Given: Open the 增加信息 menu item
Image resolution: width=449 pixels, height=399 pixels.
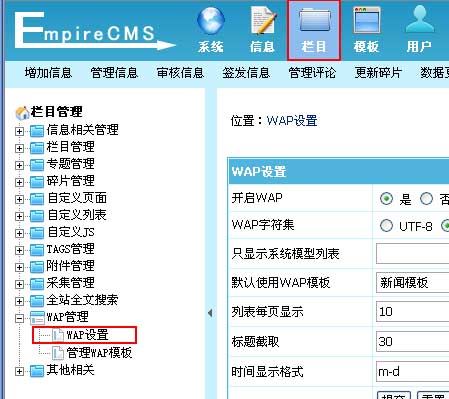Looking at the screenshot, I should [48, 72].
